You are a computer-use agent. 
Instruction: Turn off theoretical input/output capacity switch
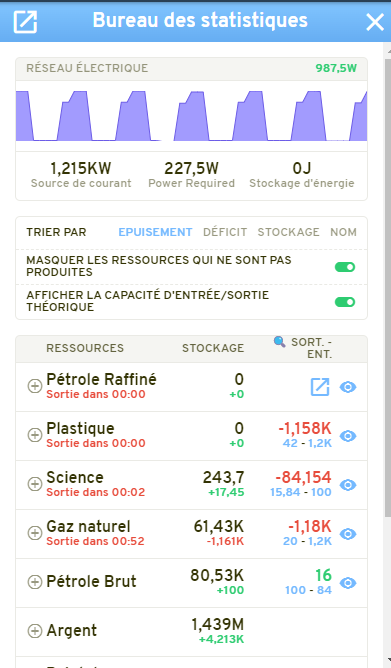tap(345, 302)
